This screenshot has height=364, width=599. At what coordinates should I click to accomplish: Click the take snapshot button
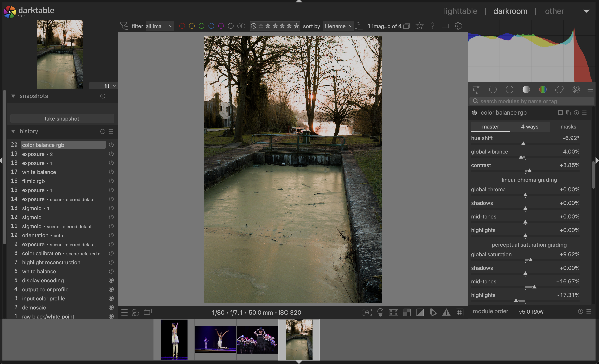click(x=62, y=119)
